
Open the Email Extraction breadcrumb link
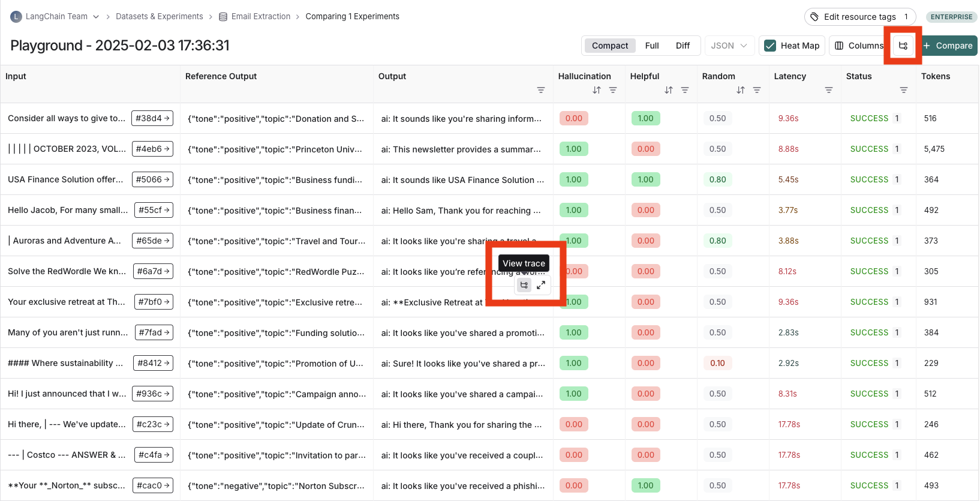click(x=260, y=17)
